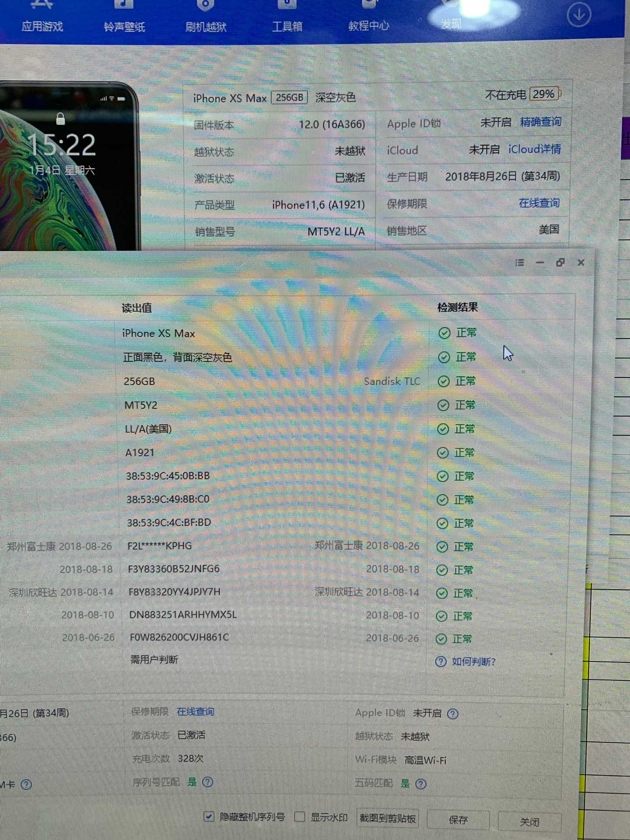
Task: Click help icon next to 五码匹配 是
Action: pos(421,784)
